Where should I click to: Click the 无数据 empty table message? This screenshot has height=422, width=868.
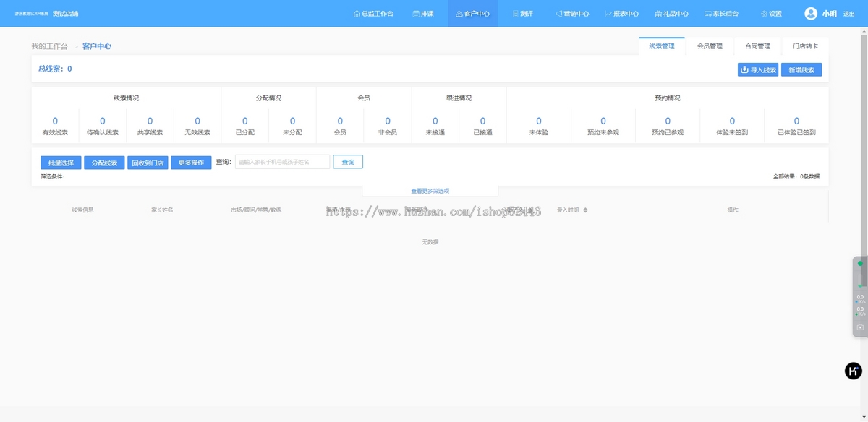[x=430, y=242]
